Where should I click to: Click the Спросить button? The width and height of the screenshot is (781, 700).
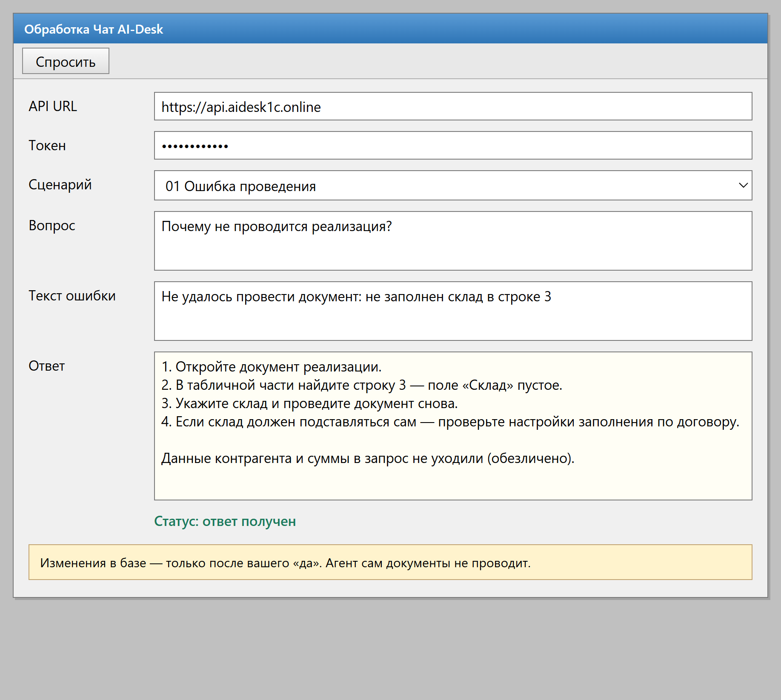pos(66,61)
